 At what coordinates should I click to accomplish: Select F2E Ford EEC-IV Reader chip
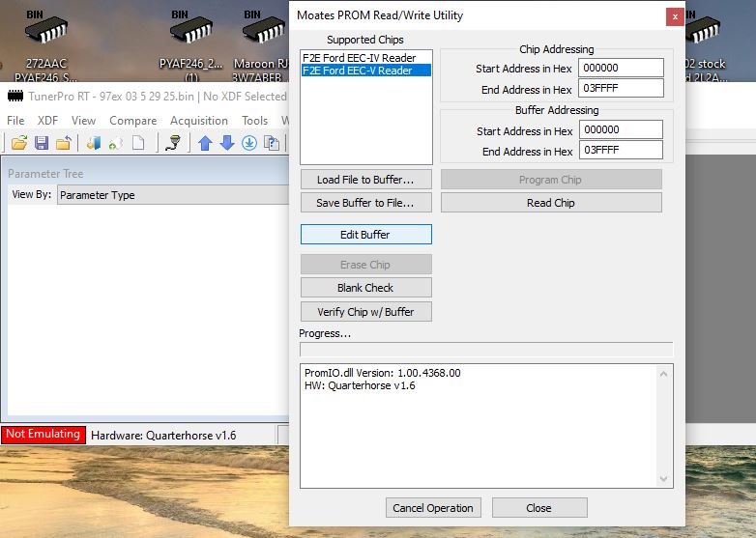click(x=359, y=58)
